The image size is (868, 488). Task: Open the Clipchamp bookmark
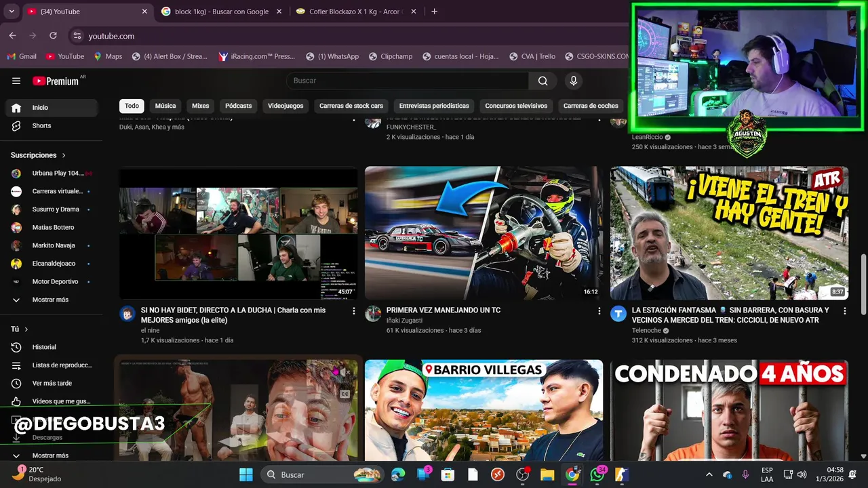[x=390, y=56]
